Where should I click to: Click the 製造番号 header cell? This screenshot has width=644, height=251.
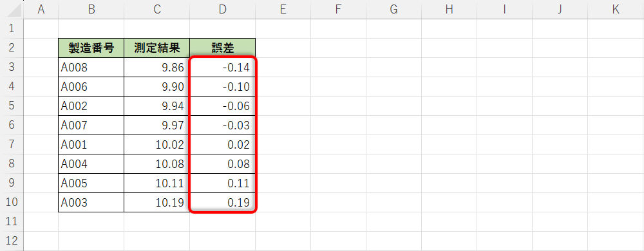(91, 48)
